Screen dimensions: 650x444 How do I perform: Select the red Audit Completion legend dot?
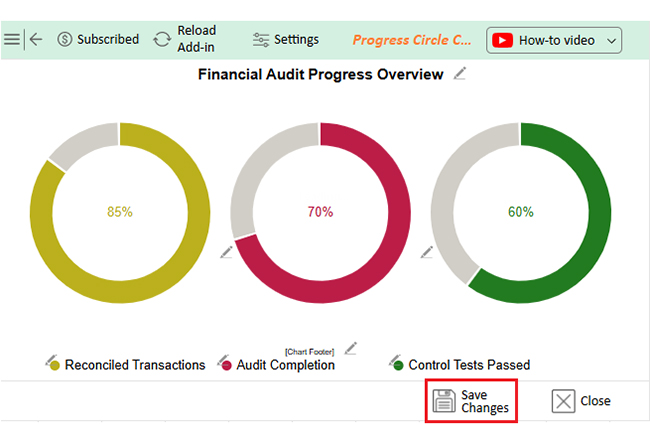[x=226, y=366]
